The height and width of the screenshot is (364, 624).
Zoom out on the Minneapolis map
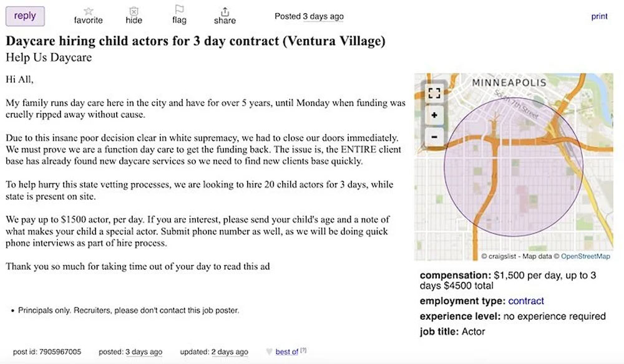point(434,136)
